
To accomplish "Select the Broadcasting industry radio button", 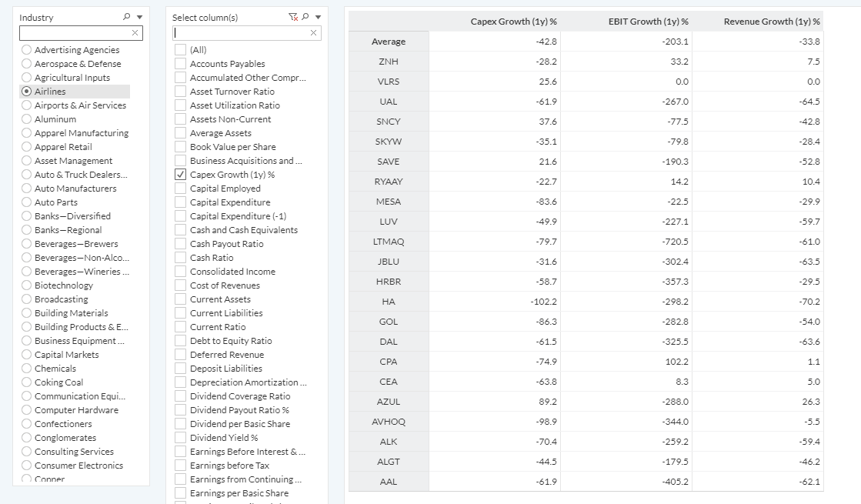I will pyautogui.click(x=26, y=299).
